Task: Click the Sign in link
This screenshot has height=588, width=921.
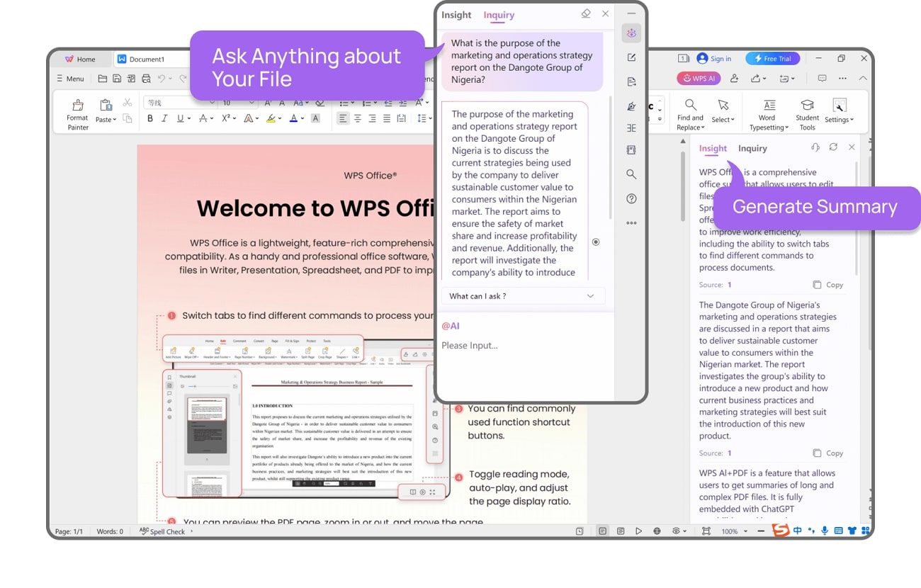Action: point(714,59)
